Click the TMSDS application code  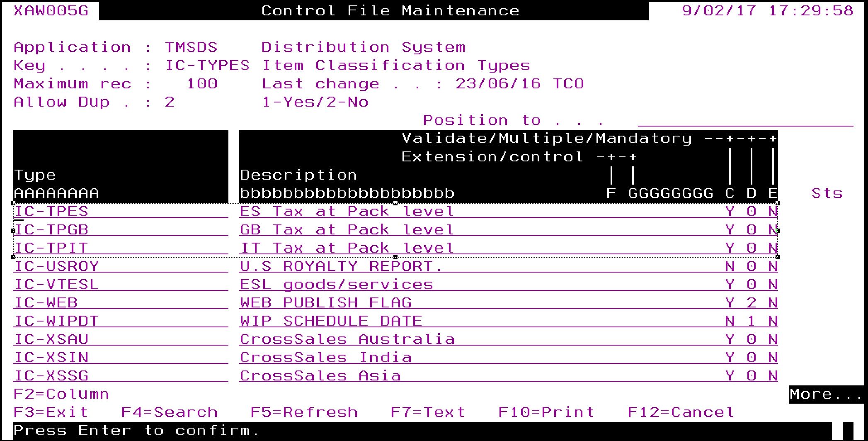click(191, 47)
